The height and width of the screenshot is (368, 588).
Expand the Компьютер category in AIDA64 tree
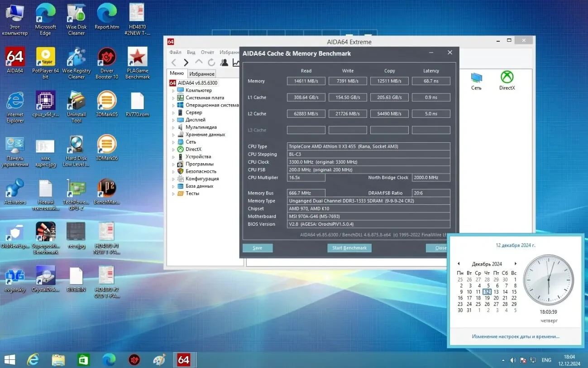173,90
